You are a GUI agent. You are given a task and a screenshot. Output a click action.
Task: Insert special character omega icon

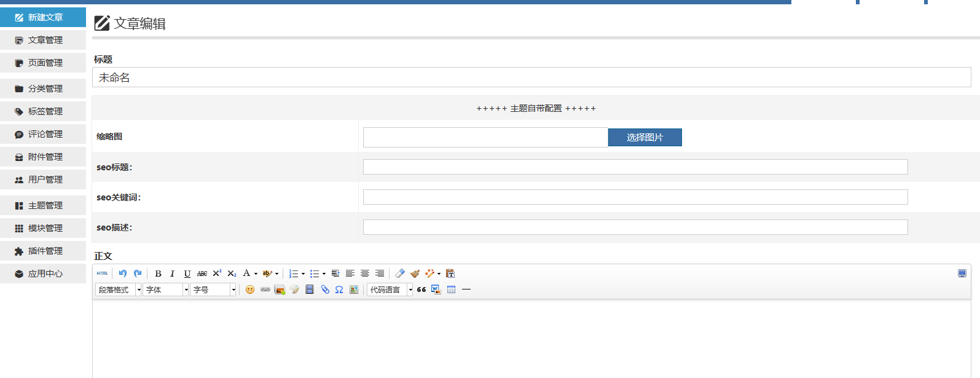coord(339,289)
